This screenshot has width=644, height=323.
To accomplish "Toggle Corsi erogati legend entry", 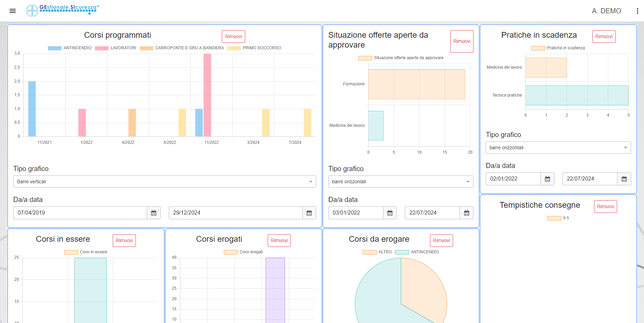I will point(243,252).
